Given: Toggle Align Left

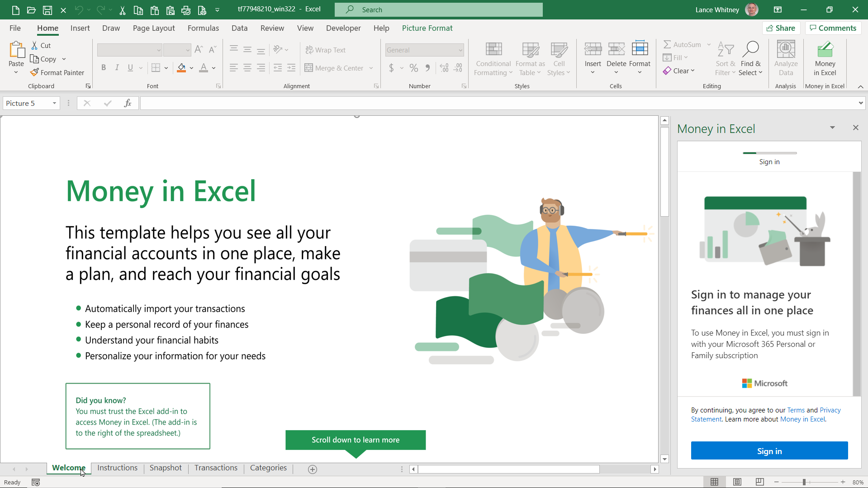Looking at the screenshot, I should 233,68.
